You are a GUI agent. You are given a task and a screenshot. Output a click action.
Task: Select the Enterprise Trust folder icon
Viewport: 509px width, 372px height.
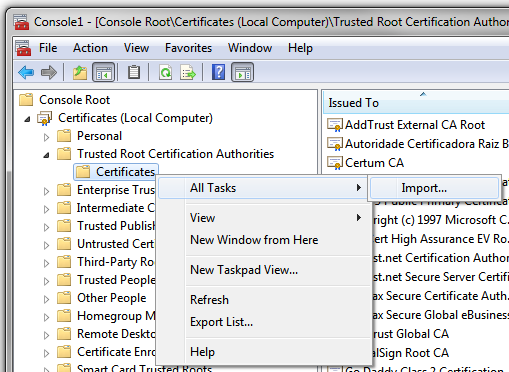[64, 190]
